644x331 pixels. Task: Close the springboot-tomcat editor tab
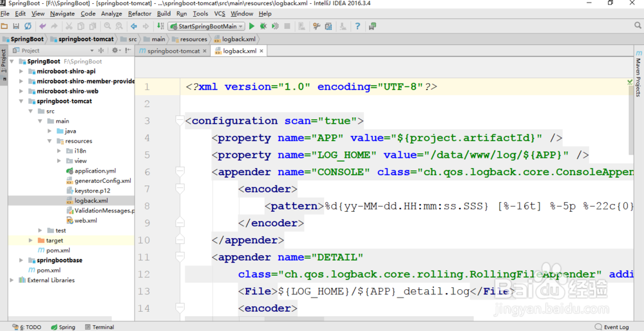point(205,51)
